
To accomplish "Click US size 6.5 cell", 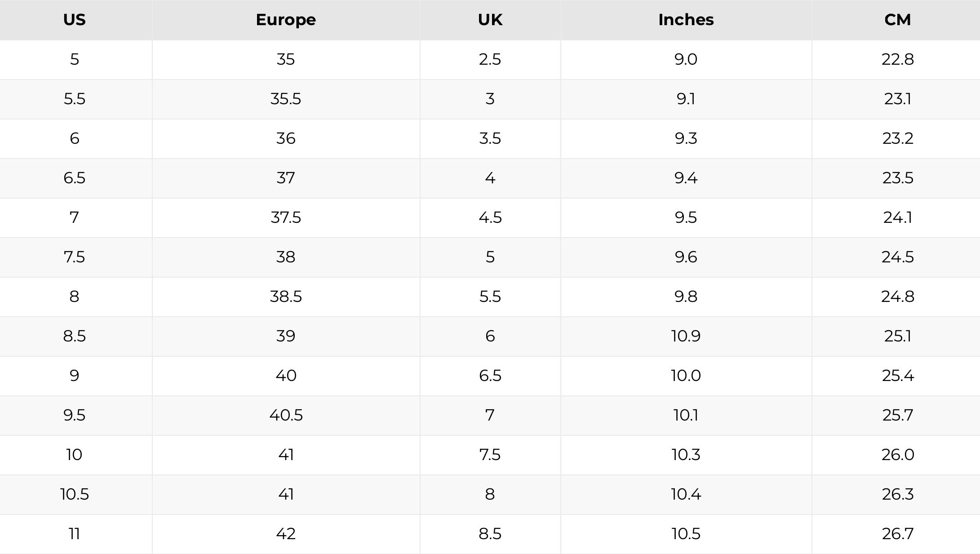I will coord(74,178).
